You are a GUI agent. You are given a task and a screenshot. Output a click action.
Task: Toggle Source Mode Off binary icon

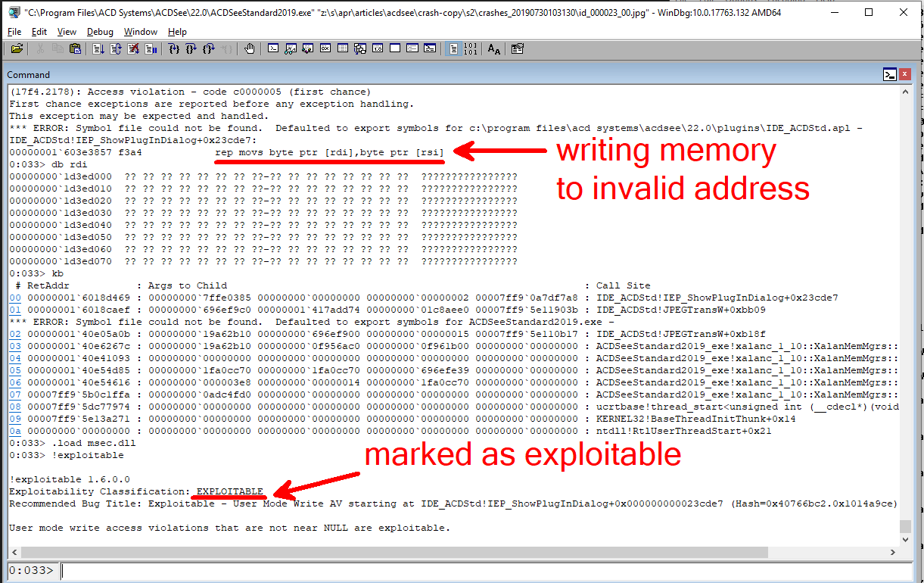coord(471,48)
